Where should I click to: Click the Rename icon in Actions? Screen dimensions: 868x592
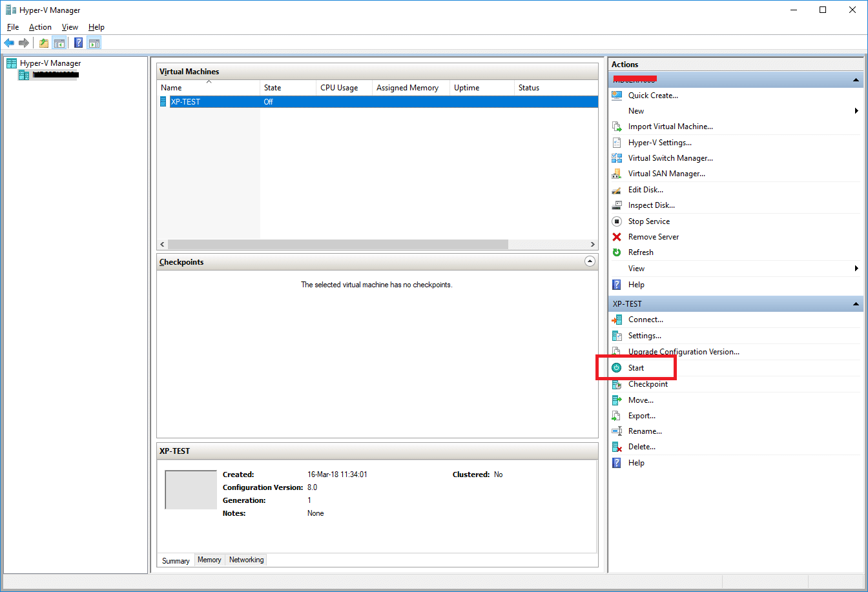click(617, 431)
